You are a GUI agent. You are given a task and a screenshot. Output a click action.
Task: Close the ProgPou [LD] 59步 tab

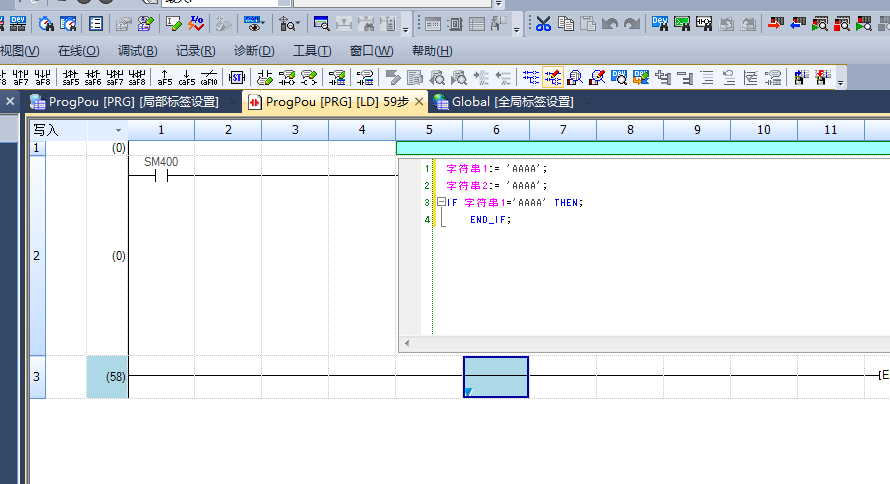pos(419,102)
